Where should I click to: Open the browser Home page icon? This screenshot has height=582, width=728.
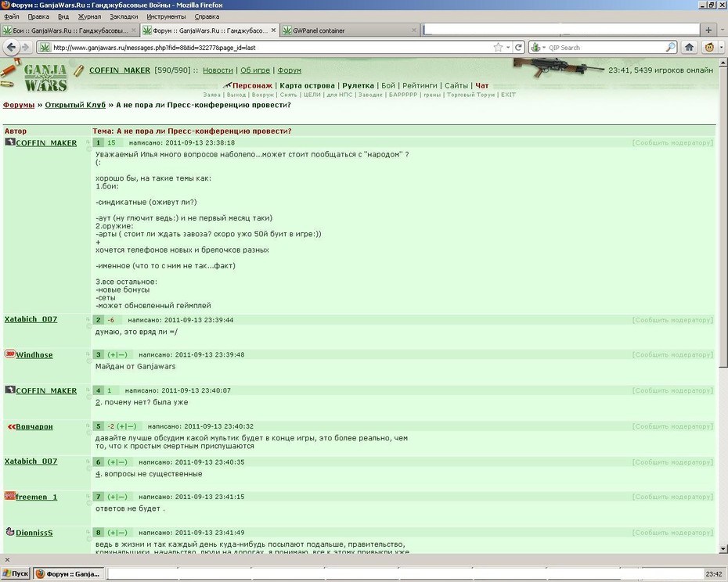tap(690, 47)
